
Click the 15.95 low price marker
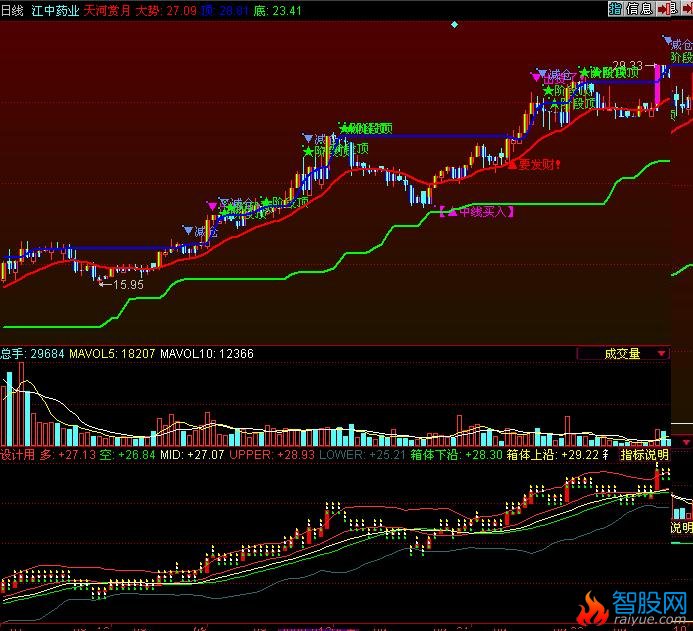(x=126, y=285)
